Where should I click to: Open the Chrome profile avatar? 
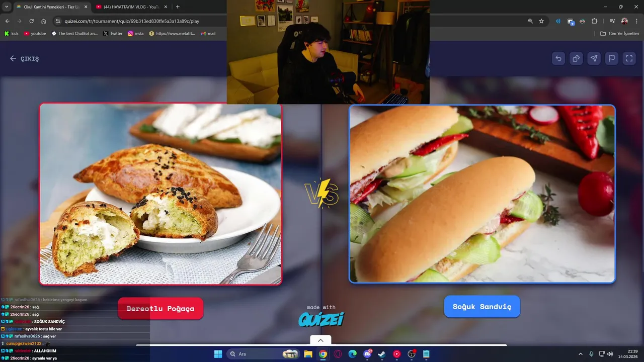624,21
